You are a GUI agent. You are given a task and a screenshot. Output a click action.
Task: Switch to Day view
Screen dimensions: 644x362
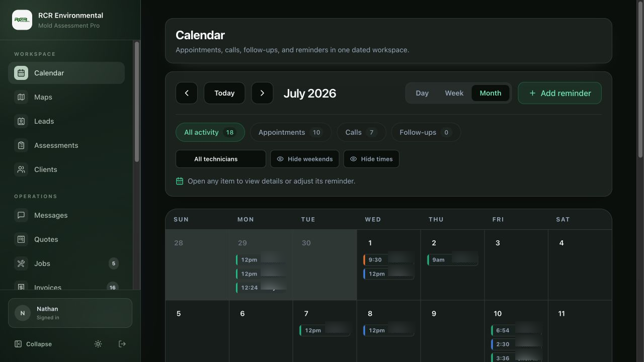pyautogui.click(x=422, y=93)
